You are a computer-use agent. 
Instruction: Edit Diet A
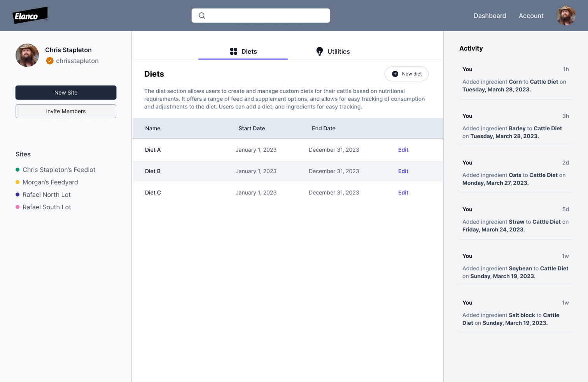tap(403, 150)
